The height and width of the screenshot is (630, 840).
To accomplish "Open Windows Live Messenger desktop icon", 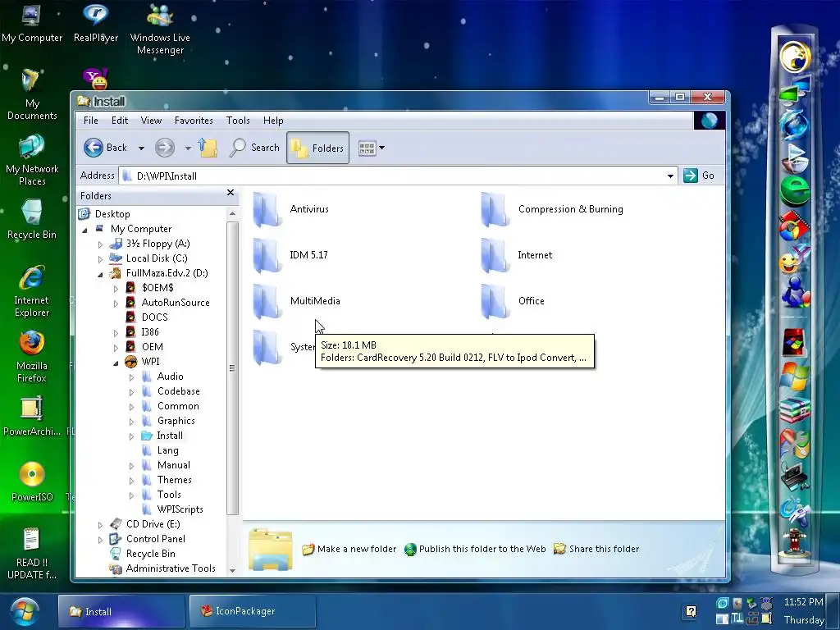I will (x=160, y=30).
